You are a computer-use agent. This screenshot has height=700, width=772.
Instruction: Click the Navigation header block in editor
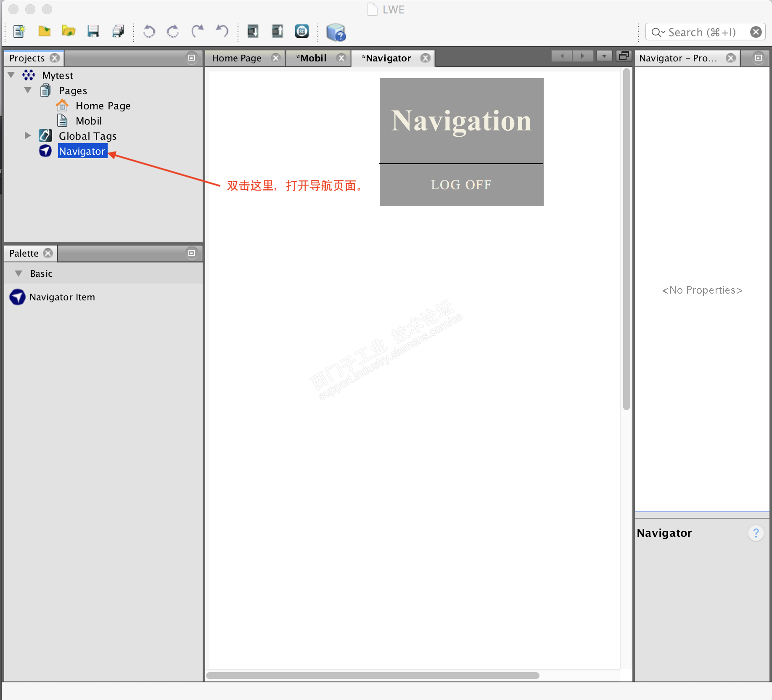[x=461, y=121]
